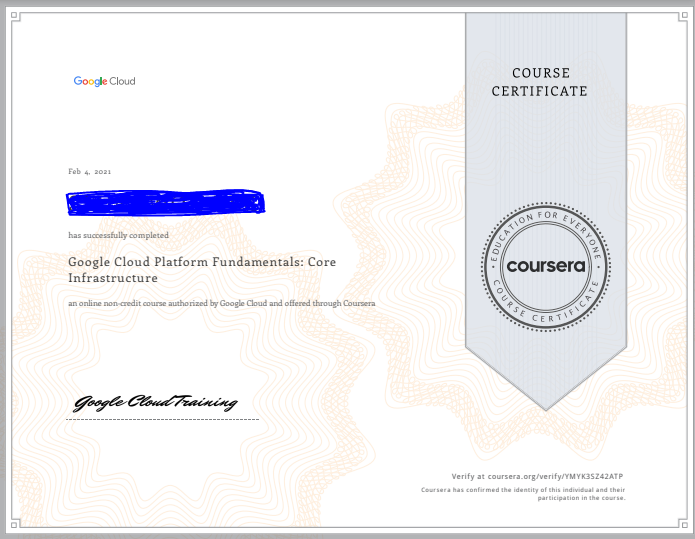Click the course title 'Google Cloud Platform Fundamentals: Core Infrastructure'

pos(202,270)
